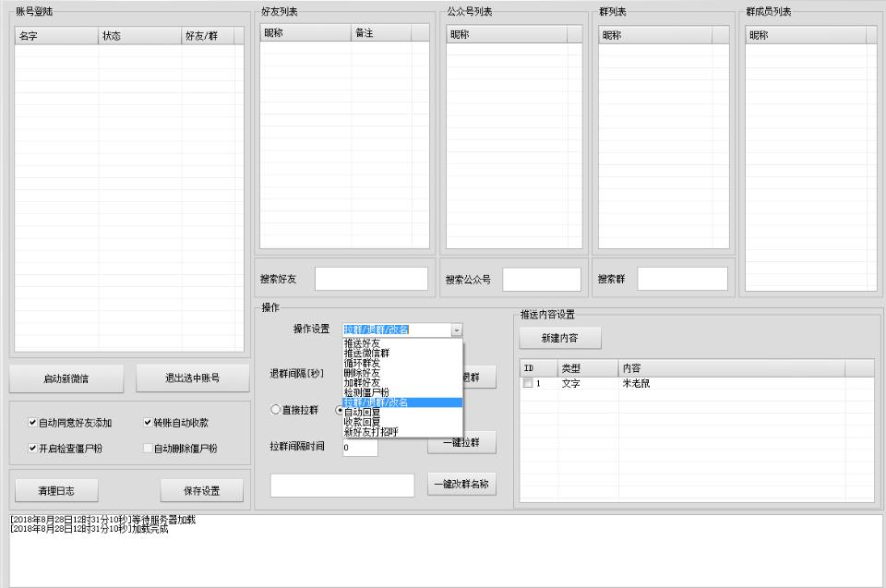Collapse the 操作设置 dropdown using its arrow
This screenshot has height=588, width=886.
(456, 330)
